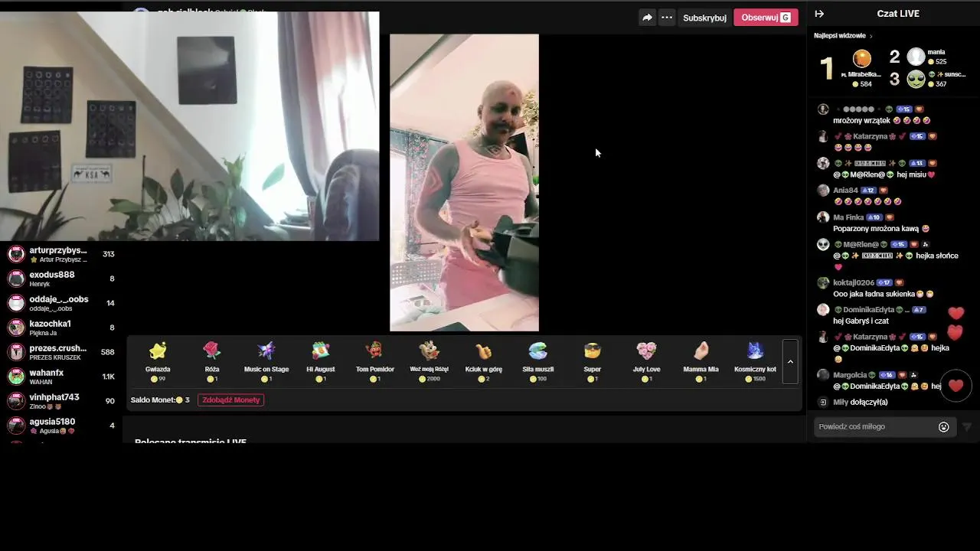Open kazochka1 viewer entry
Image resolution: width=980 pixels, height=551 pixels.
pos(61,328)
